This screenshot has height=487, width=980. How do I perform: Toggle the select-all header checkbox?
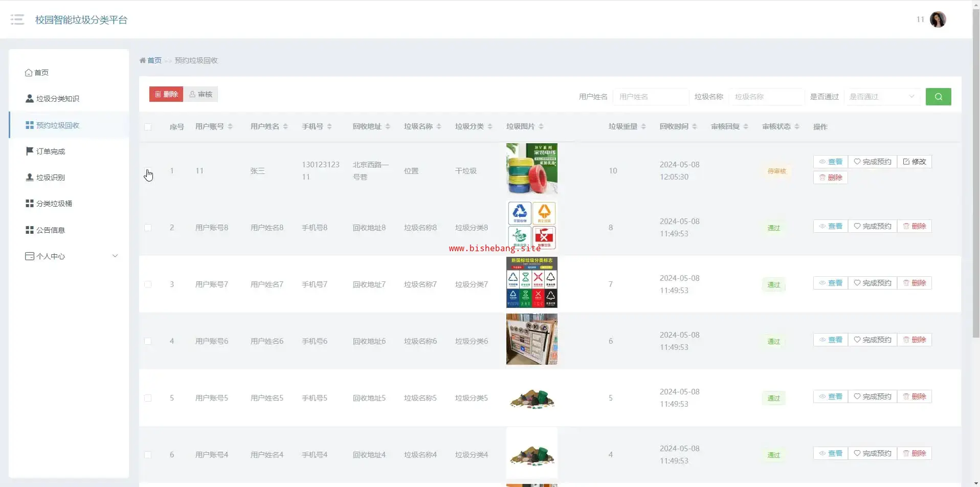[x=148, y=127]
